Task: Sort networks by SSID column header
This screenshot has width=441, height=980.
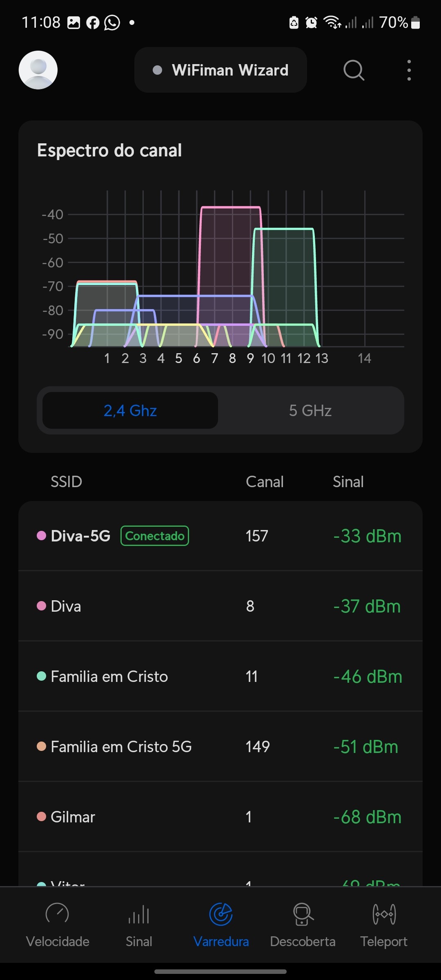Action: 66,482
